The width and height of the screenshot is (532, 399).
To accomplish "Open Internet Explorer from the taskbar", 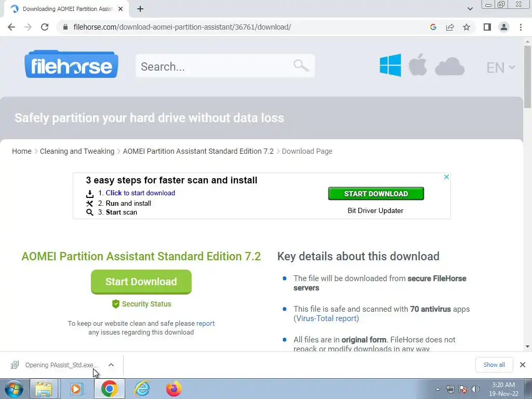I will 142,389.
